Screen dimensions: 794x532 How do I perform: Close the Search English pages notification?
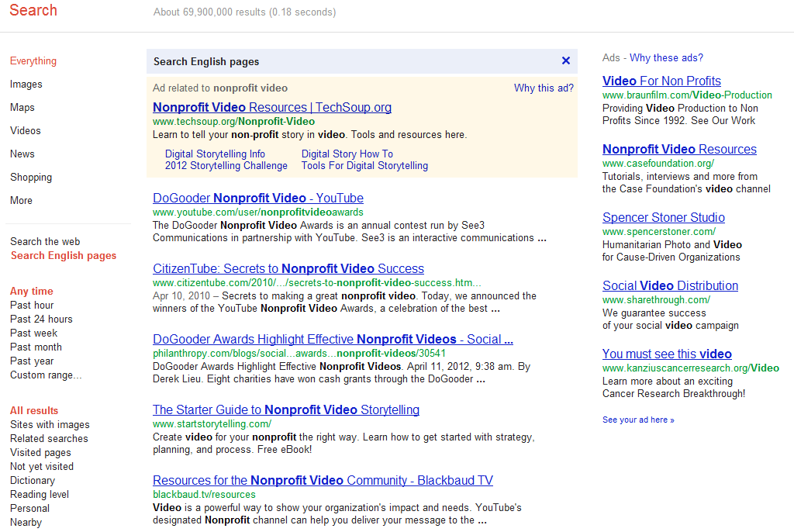(x=565, y=60)
